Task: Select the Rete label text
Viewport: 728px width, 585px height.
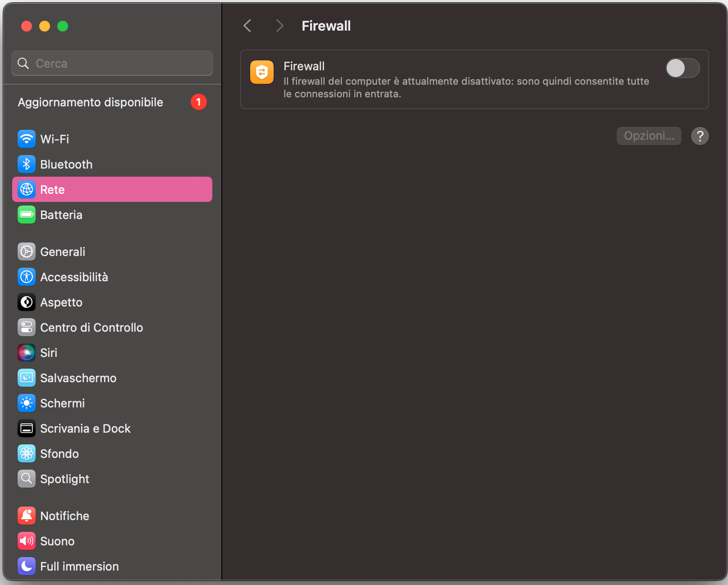Action: (52, 189)
